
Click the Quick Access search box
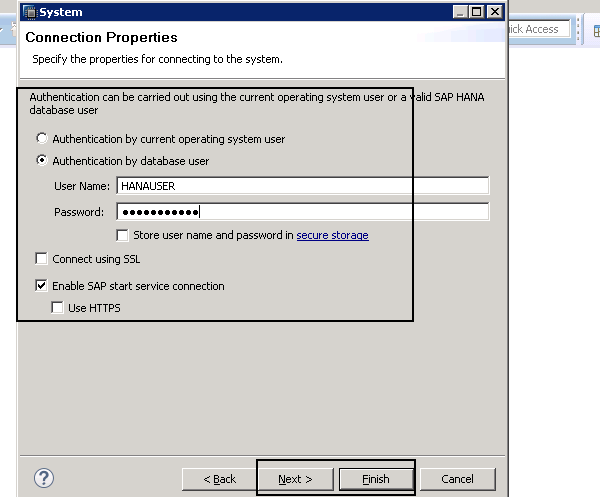pos(538,30)
